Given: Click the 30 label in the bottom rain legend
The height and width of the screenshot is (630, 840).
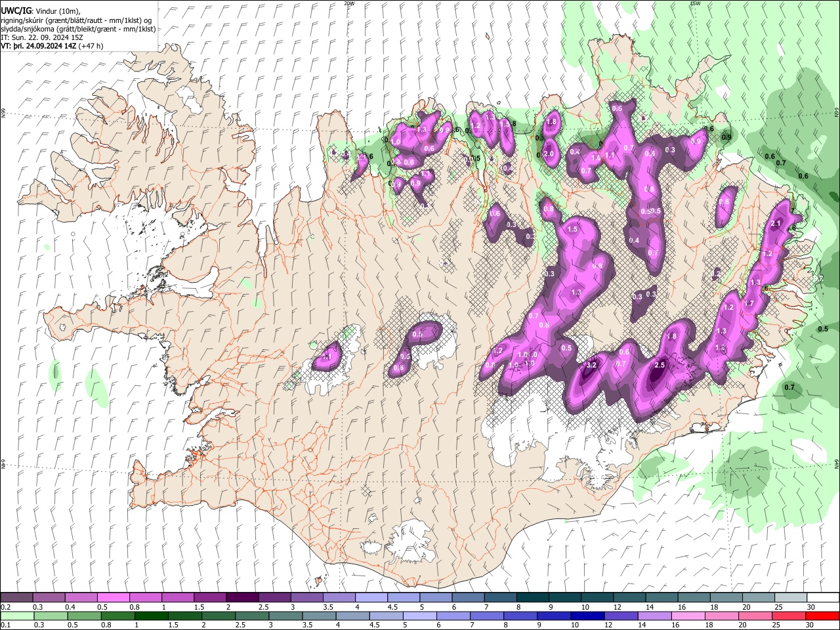Looking at the screenshot, I should pos(811,625).
